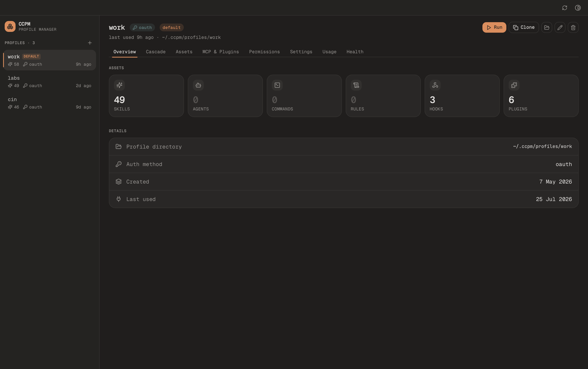Click the 'PROFILES · 3' sidebar heading

20,43
